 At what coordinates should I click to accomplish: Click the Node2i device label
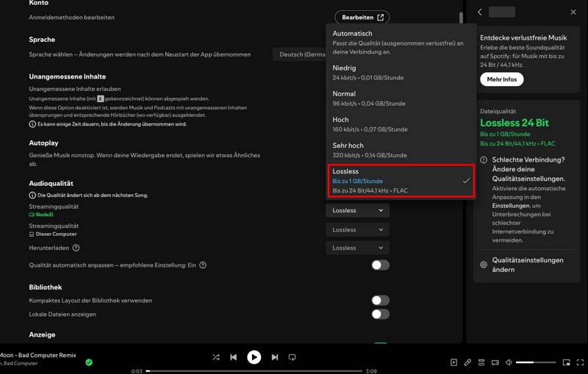[x=44, y=215]
